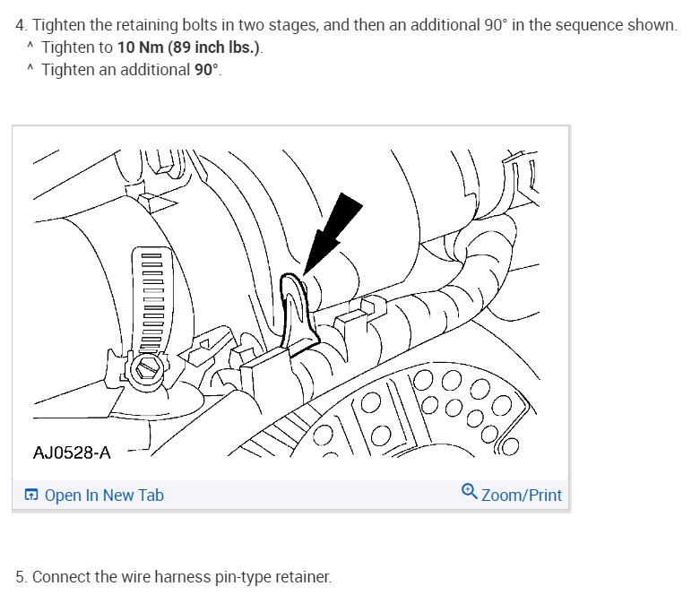The width and height of the screenshot is (700, 612).
Task: Click the black arrow in the diagram
Action: pyautogui.click(x=333, y=233)
